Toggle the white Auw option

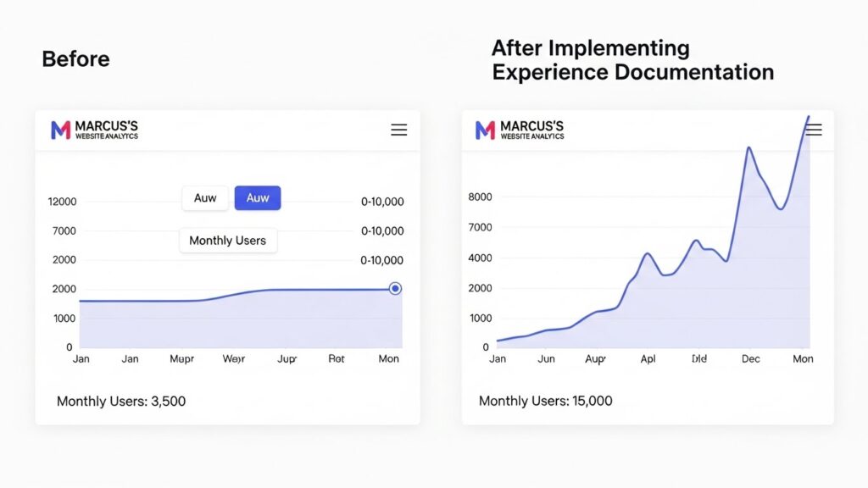coord(204,197)
